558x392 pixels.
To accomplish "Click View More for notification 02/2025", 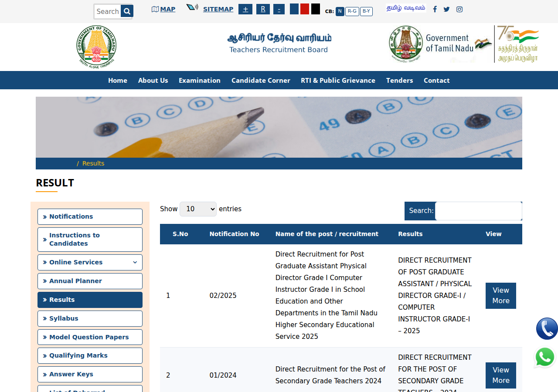I will tap(501, 296).
